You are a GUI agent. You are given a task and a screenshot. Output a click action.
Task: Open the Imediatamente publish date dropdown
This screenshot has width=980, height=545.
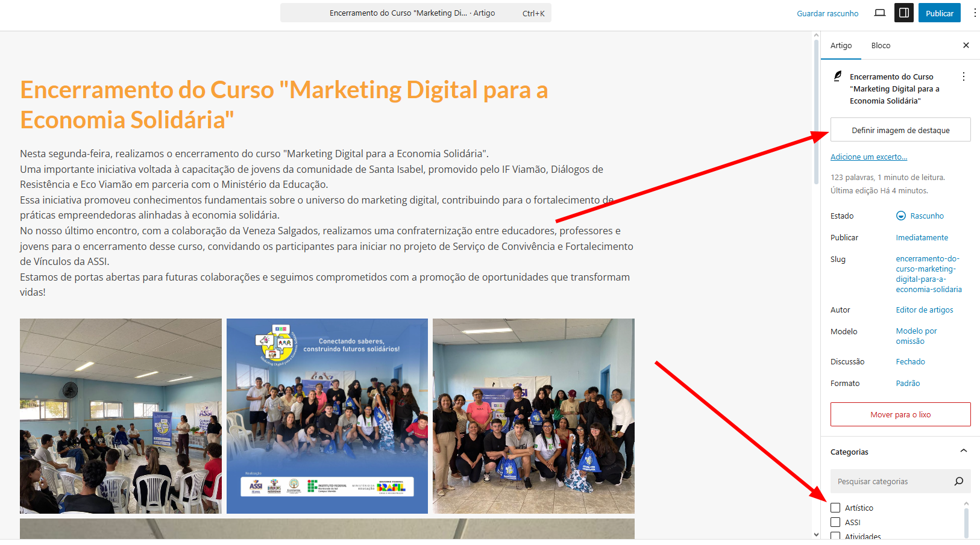point(922,237)
